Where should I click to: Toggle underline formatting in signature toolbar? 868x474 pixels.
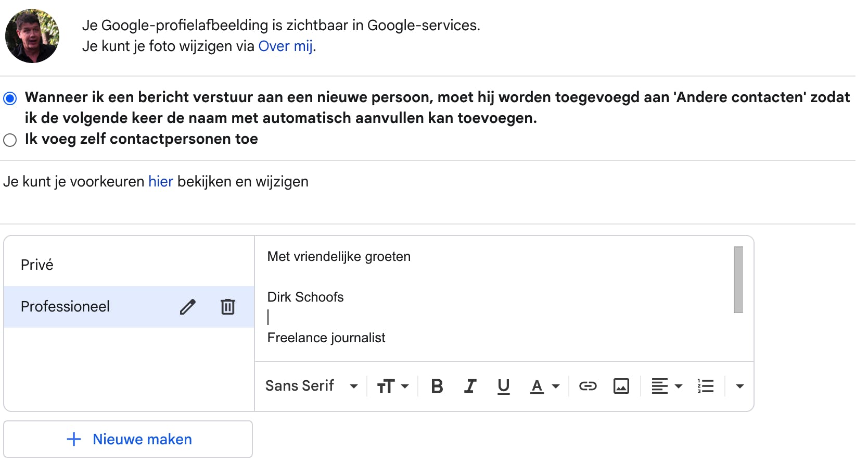tap(503, 386)
